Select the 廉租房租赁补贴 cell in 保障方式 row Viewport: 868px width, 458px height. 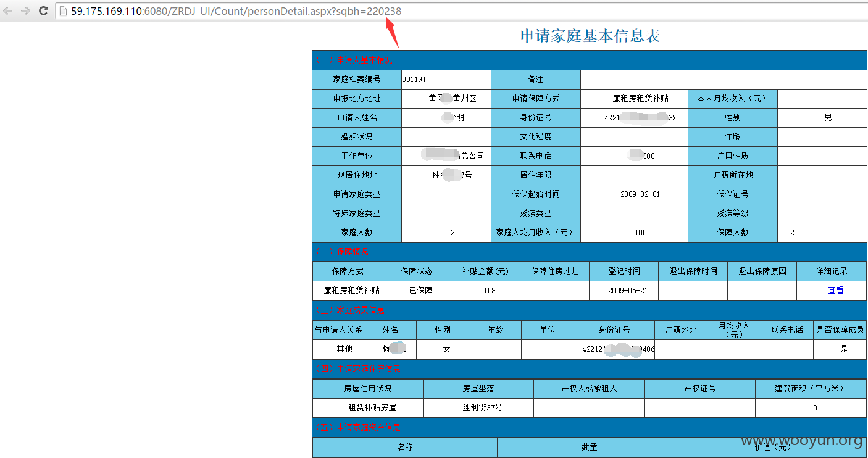pos(352,290)
